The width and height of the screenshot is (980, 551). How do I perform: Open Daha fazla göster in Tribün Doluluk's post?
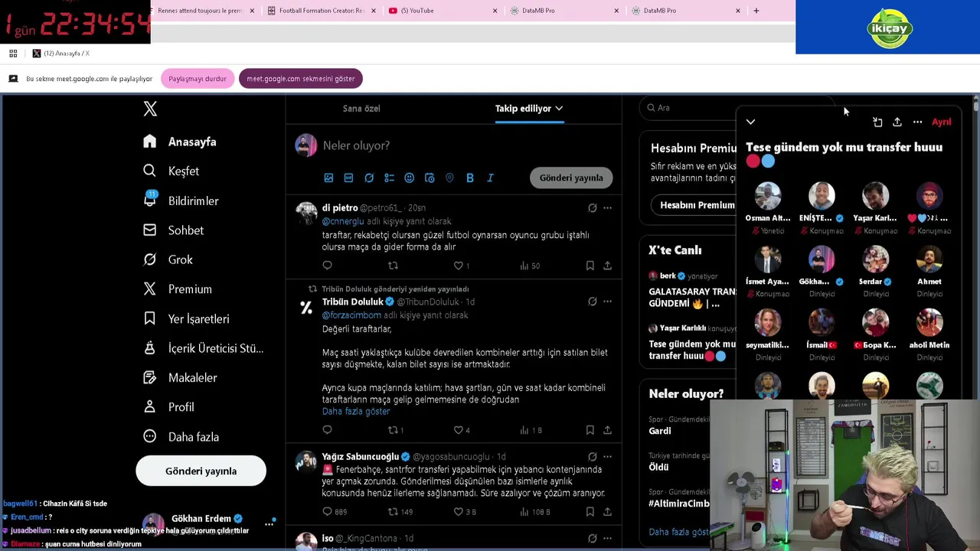(356, 411)
